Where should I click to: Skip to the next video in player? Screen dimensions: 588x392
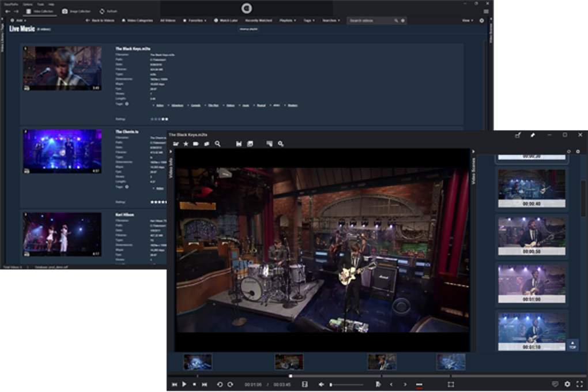[x=205, y=384]
